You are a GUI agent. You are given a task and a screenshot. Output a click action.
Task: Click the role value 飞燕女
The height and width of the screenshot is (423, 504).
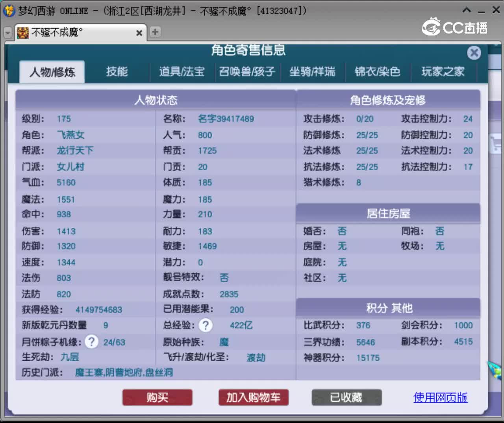click(70, 135)
